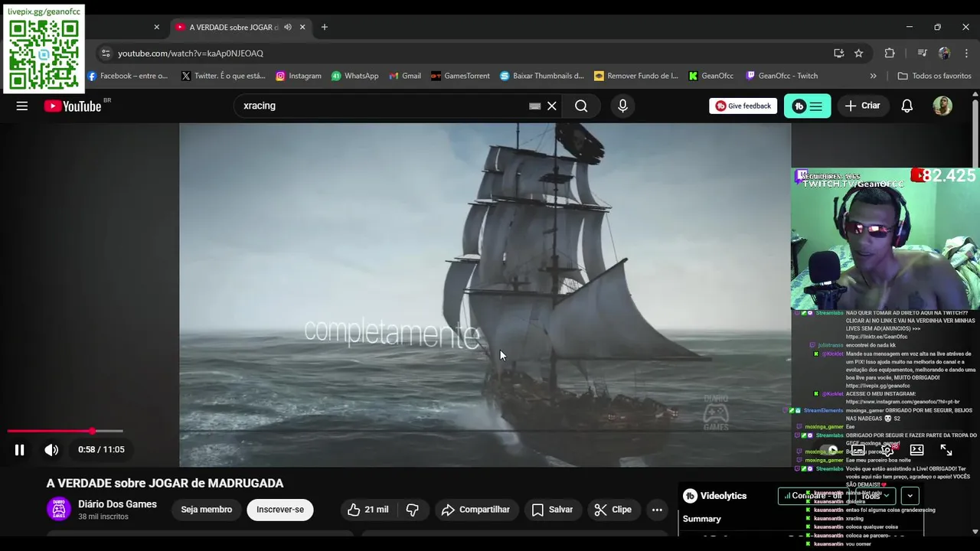Image resolution: width=980 pixels, height=551 pixels.
Task: Click the Seja membro button
Action: point(206,510)
